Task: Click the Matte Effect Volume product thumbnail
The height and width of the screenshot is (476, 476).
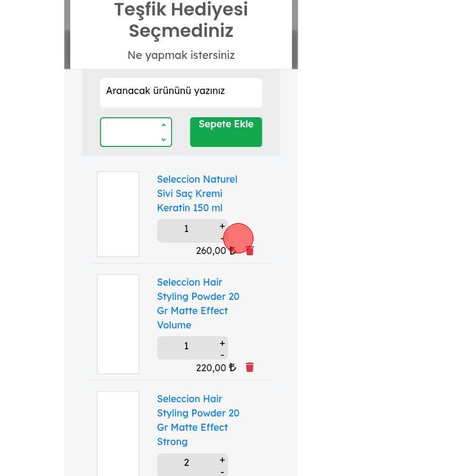Action: pos(118,324)
